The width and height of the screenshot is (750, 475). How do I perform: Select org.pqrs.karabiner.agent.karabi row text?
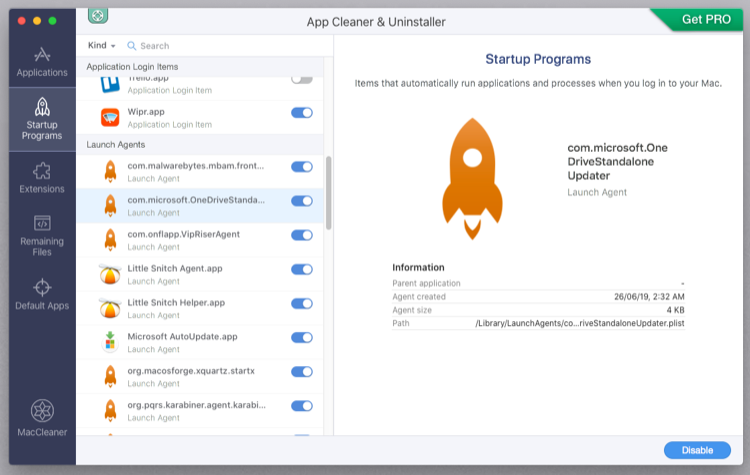tap(197, 405)
